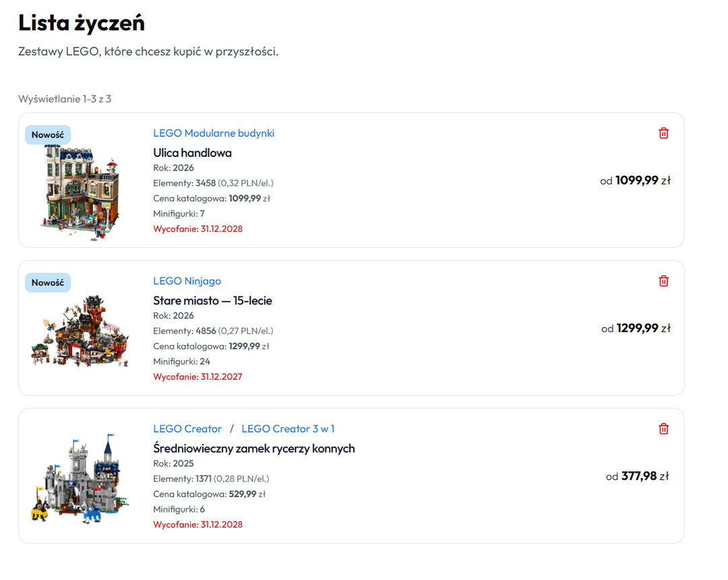Viewport: 728px width, 580px height.
Task: Go to the LEGO Ninjago category
Action: click(x=187, y=281)
